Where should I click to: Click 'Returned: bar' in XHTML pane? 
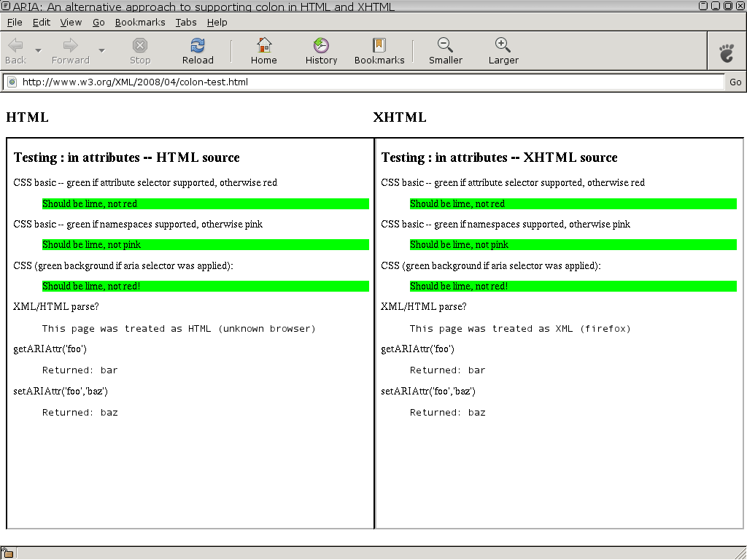tap(448, 370)
